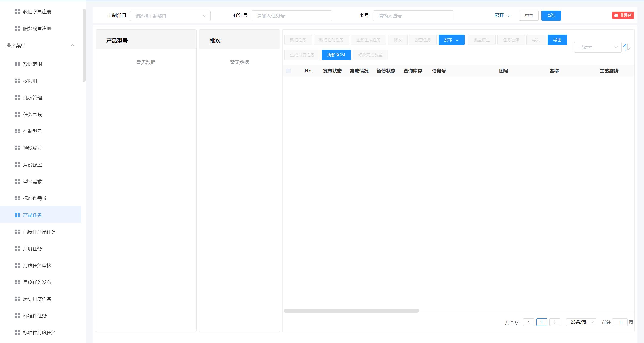Click the 重新生成任务 button
The height and width of the screenshot is (343, 644).
point(369,40)
